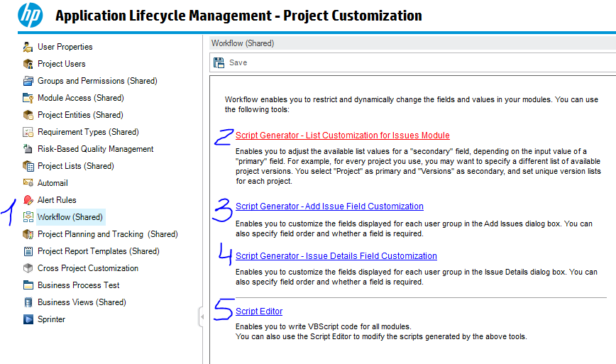Click the HP logo
Viewport: 616px width, 364px height.
click(30, 15)
